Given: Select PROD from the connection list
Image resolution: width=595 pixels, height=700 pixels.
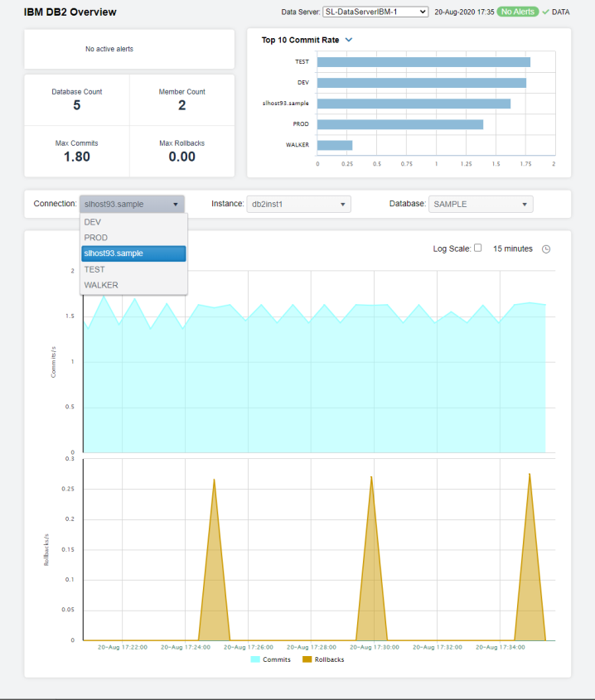Looking at the screenshot, I should 133,238.
